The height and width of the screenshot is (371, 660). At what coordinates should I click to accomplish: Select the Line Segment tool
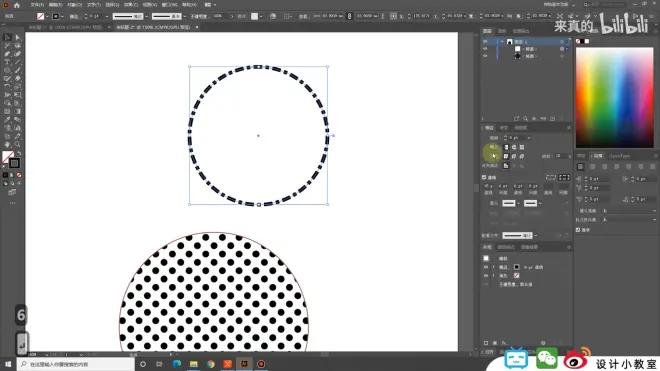click(x=18, y=62)
